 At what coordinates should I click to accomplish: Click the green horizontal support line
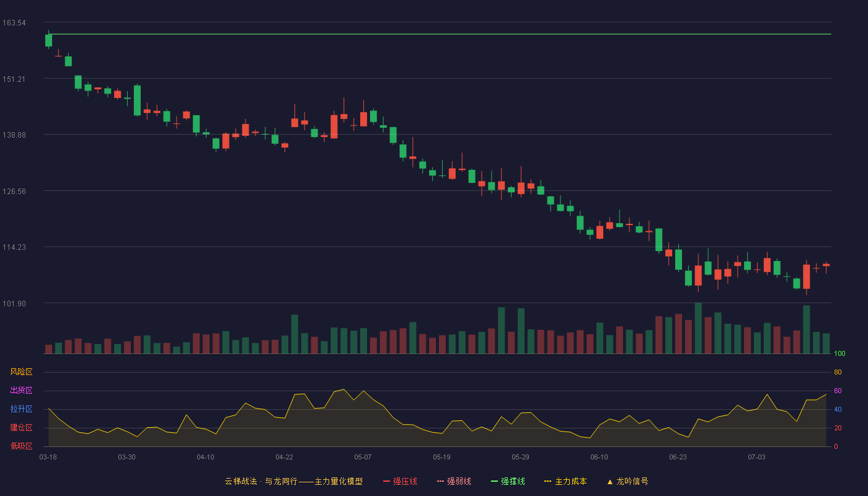coord(440,34)
